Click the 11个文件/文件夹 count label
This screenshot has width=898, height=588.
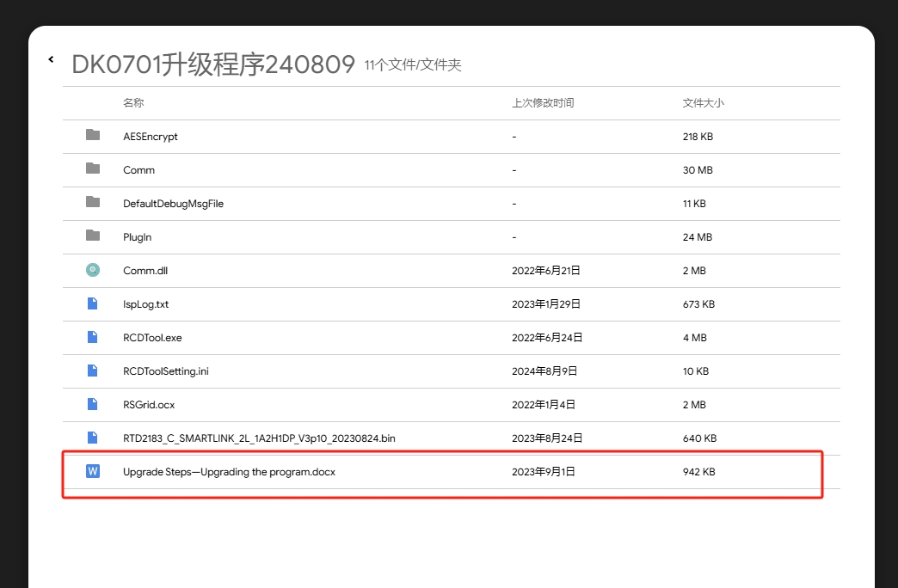[x=413, y=65]
